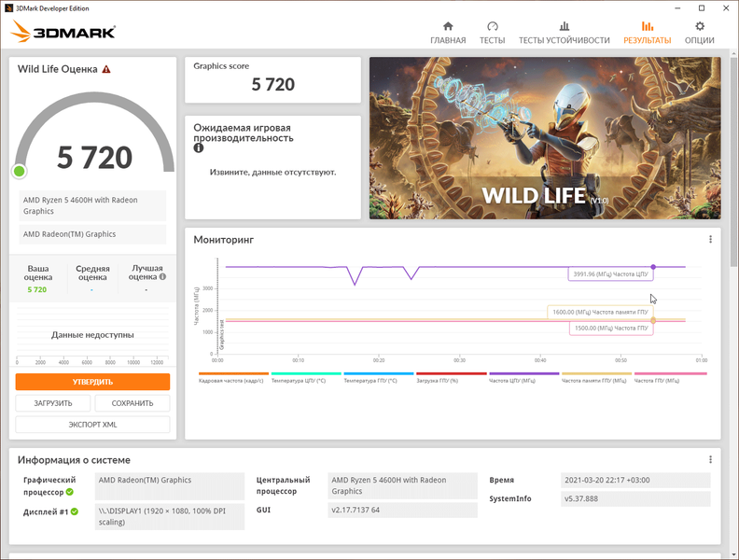Select the РЕЗУЛЬТАТЫ tab

(x=648, y=33)
